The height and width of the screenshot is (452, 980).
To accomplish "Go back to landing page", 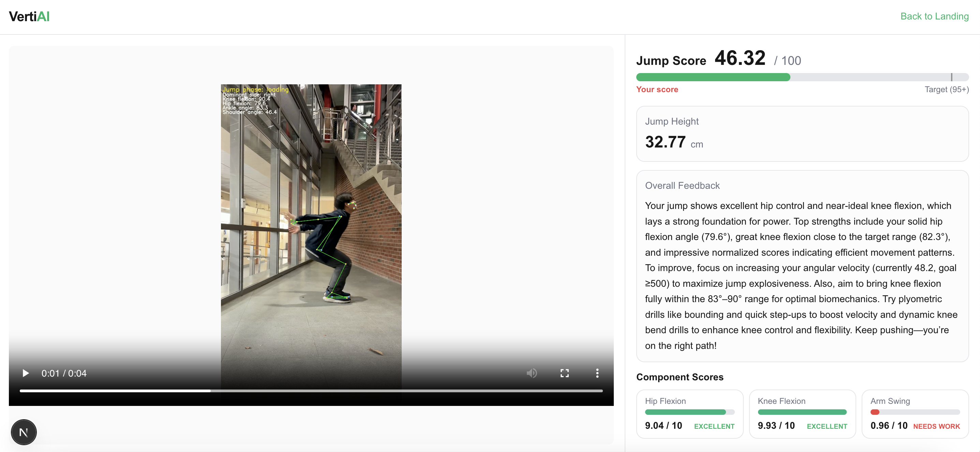I will coord(934,16).
